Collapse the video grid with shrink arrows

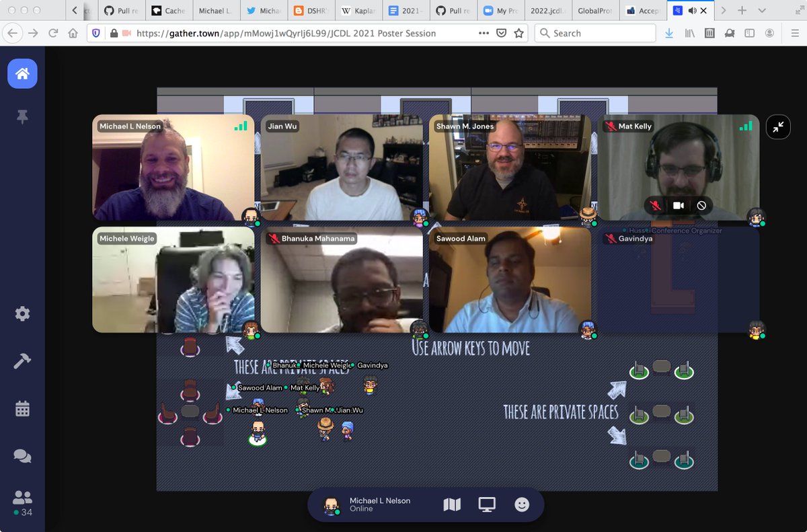pyautogui.click(x=778, y=127)
